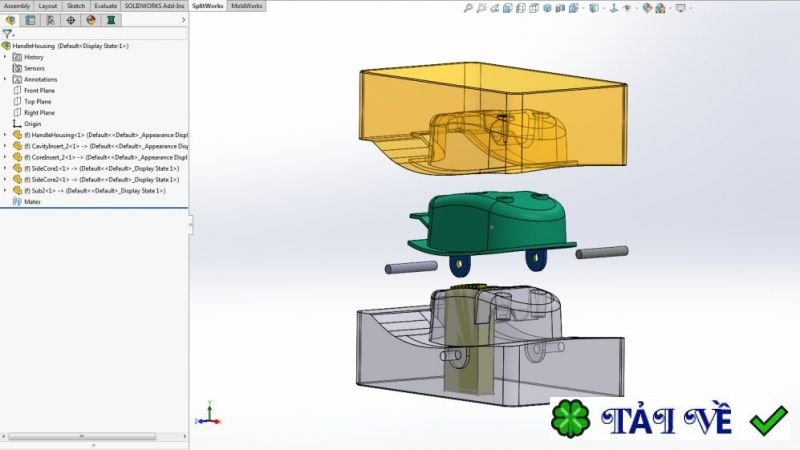
Task: Switch to the SplitWorks tab
Action: pos(208,6)
